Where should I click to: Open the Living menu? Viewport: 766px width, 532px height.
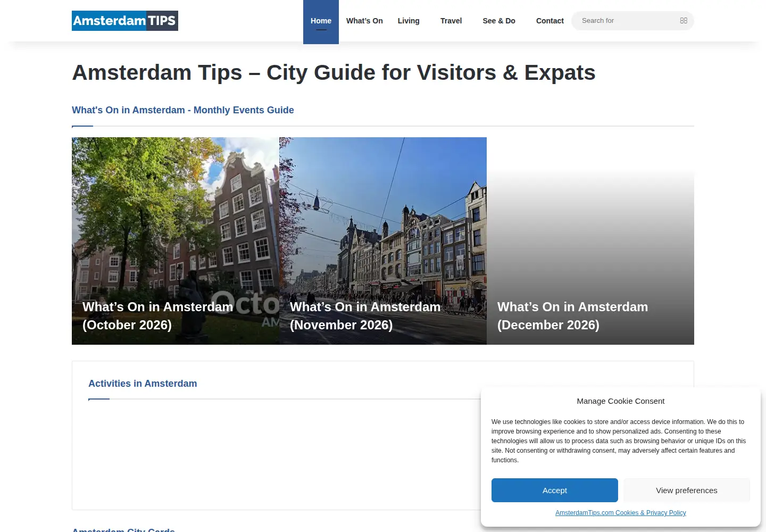[x=409, y=21]
